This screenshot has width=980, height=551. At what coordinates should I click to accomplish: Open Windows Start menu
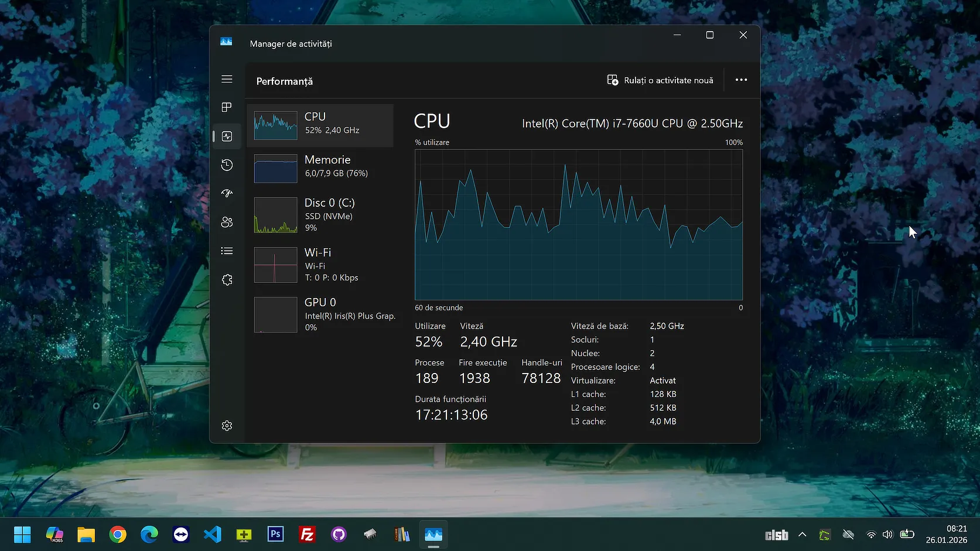[22, 535]
